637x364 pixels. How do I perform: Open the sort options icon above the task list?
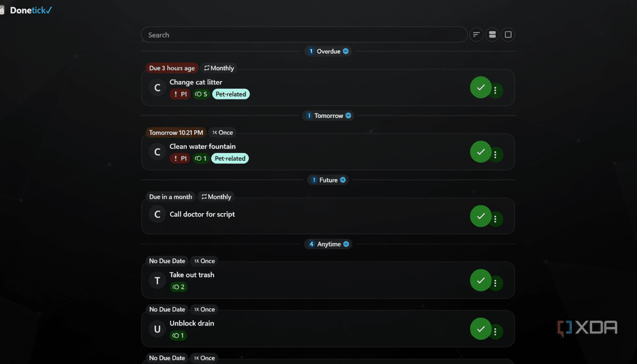(x=476, y=34)
